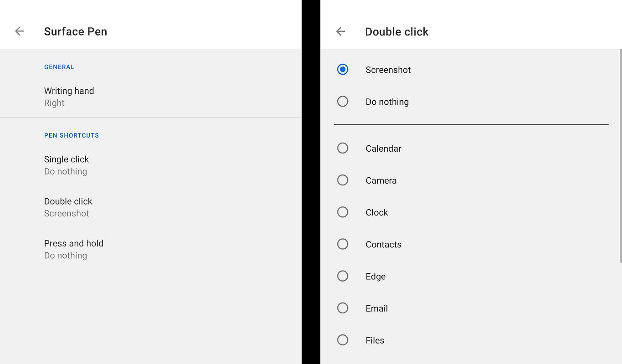622x364 pixels.
Task: Open the Double click shortcut setting
Action: pyautogui.click(x=68, y=207)
